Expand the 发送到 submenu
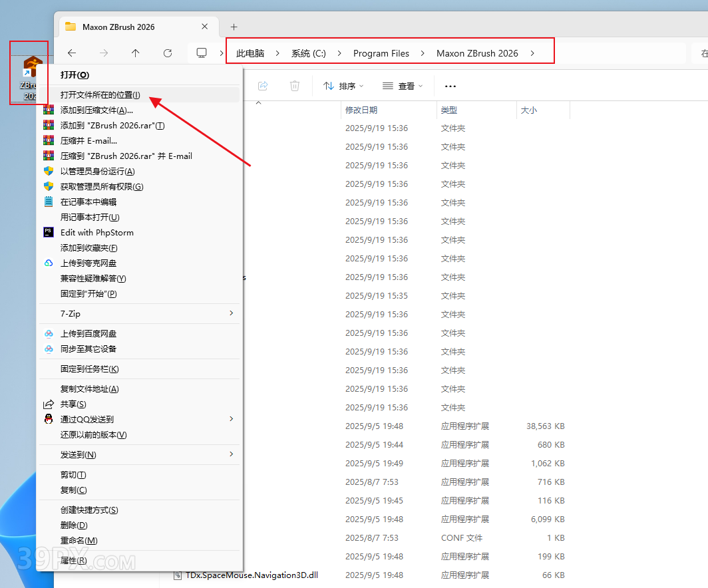 pyautogui.click(x=231, y=454)
